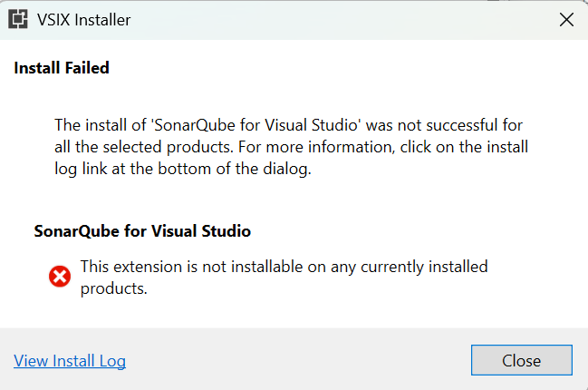The width and height of the screenshot is (588, 390).
Task: Click the red error icon beside the message
Action: coord(60,277)
